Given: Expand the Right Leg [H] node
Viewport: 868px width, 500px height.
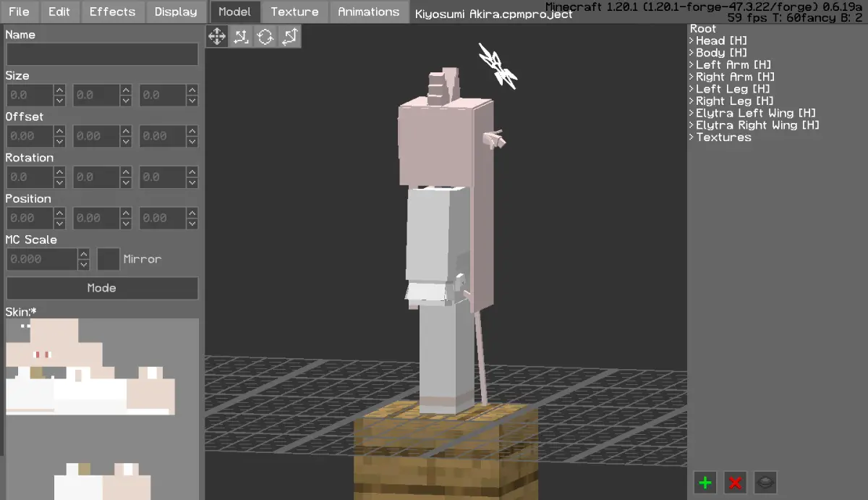Looking at the screenshot, I should [692, 101].
